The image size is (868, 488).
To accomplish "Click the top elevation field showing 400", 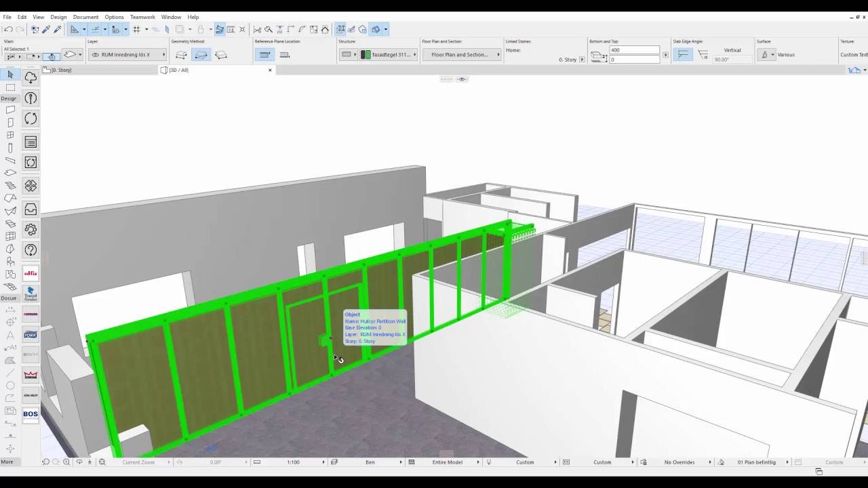I will coord(634,50).
